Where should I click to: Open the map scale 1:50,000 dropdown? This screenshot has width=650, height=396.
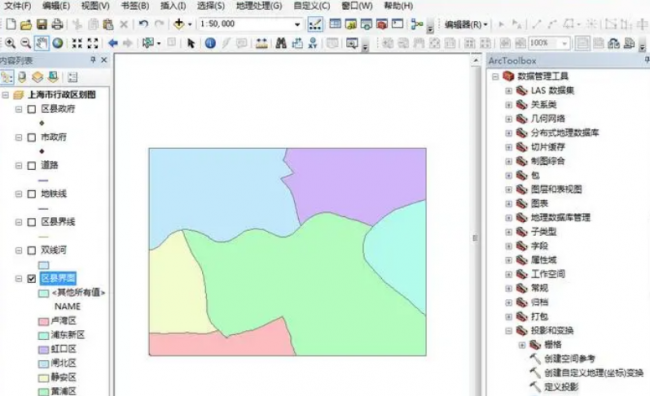(297, 24)
